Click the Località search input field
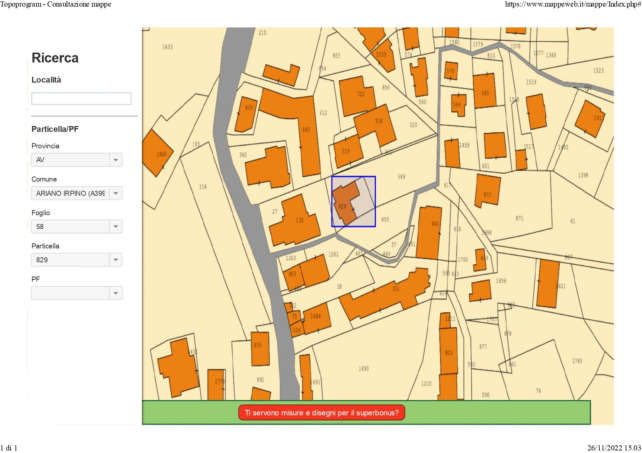Screen dimensions: 642x453 tap(81, 99)
